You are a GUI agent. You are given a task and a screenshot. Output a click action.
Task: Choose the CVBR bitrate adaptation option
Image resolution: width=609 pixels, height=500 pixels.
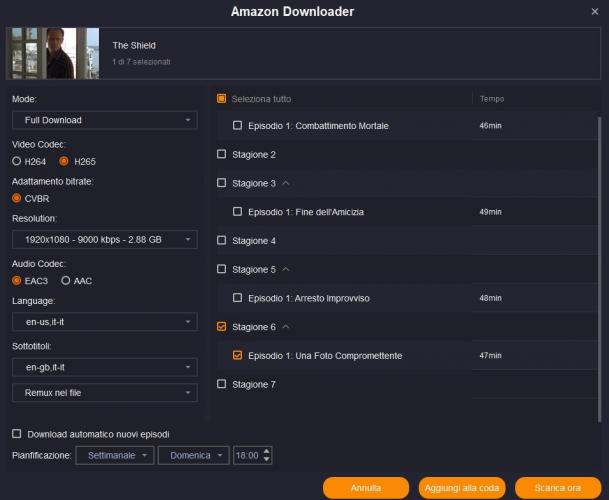pyautogui.click(x=16, y=198)
